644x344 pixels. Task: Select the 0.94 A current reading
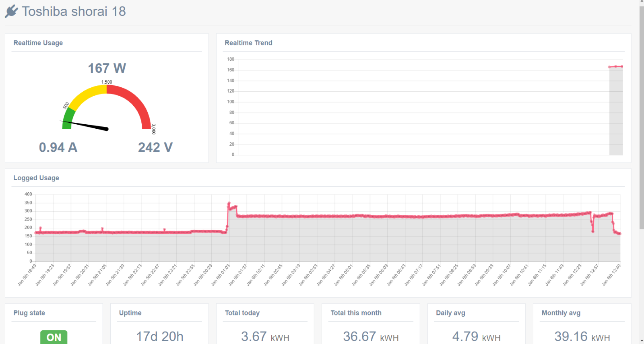point(58,147)
